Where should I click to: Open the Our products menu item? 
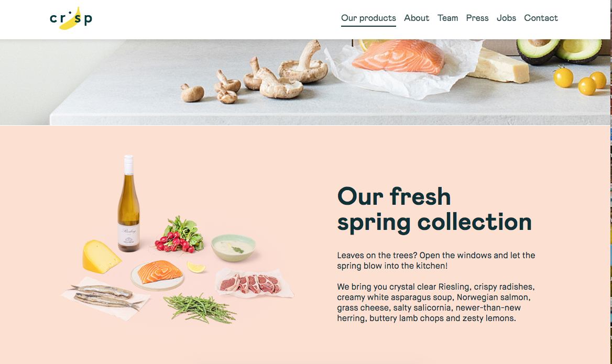(368, 18)
